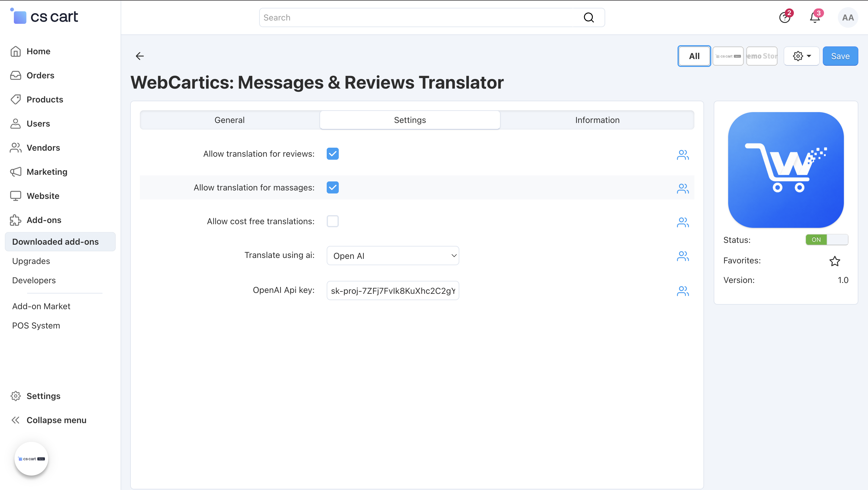The height and width of the screenshot is (490, 868).
Task: Open the help icon with badge 2
Action: pos(785,17)
